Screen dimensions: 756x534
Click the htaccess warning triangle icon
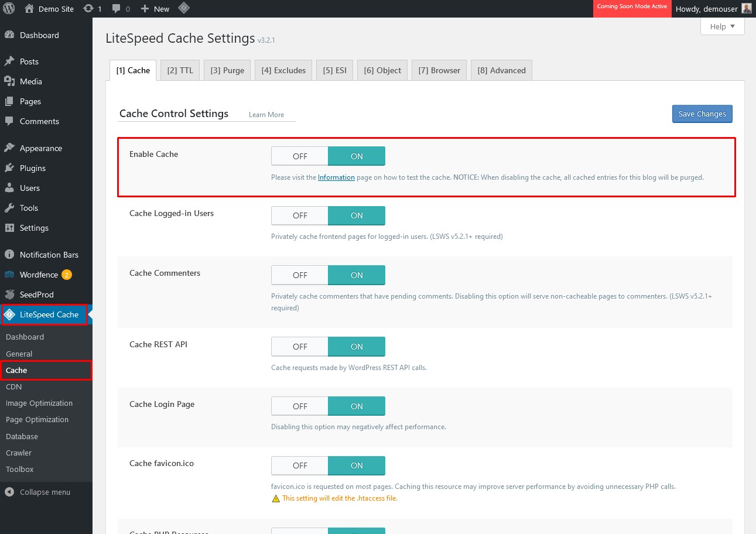coord(276,499)
